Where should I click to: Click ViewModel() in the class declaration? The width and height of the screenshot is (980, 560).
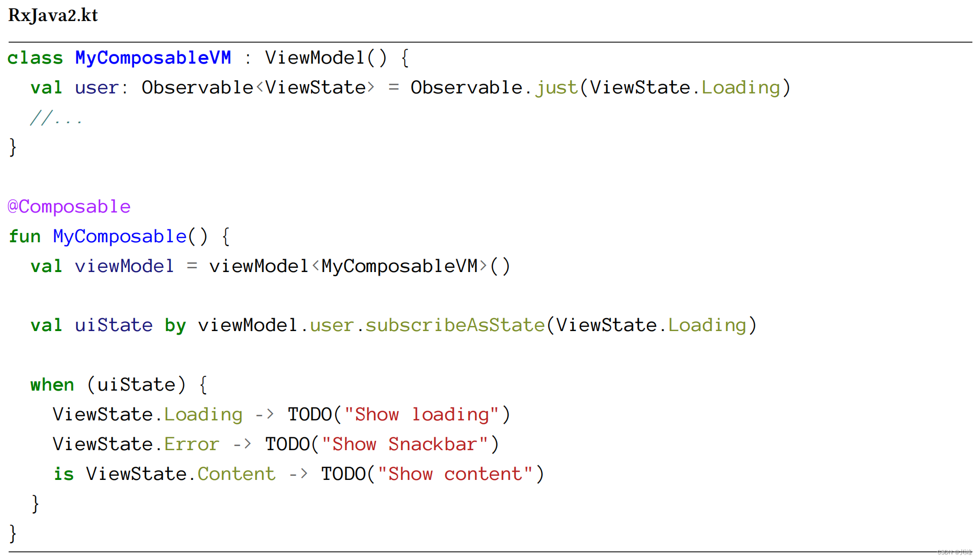click(x=325, y=57)
